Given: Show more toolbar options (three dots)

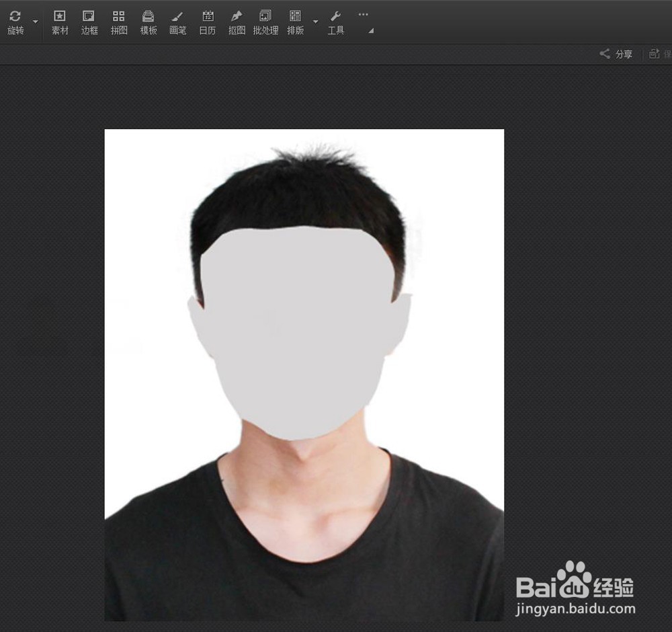Looking at the screenshot, I should click(x=363, y=14).
